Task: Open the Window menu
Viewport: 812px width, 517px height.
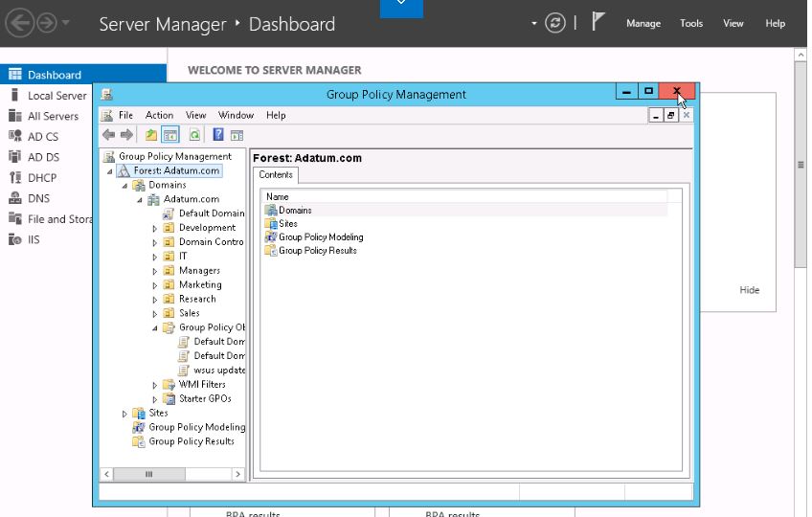Action: (236, 115)
